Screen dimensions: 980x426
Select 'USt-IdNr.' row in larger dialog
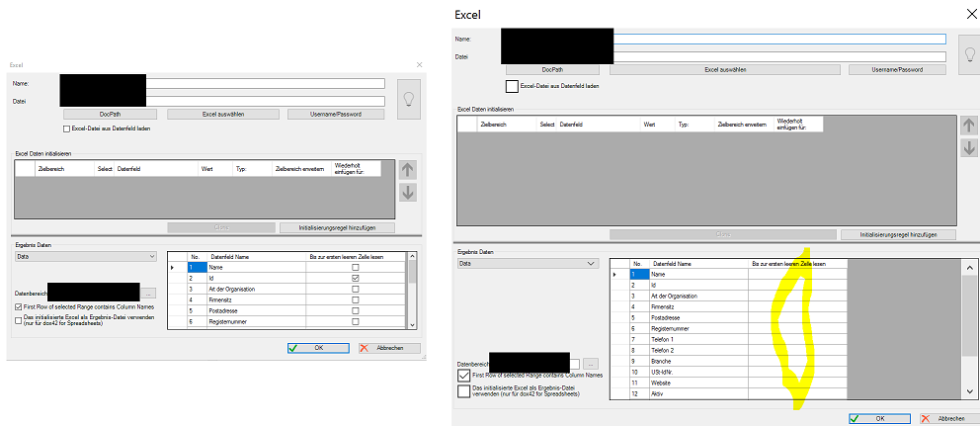point(729,373)
